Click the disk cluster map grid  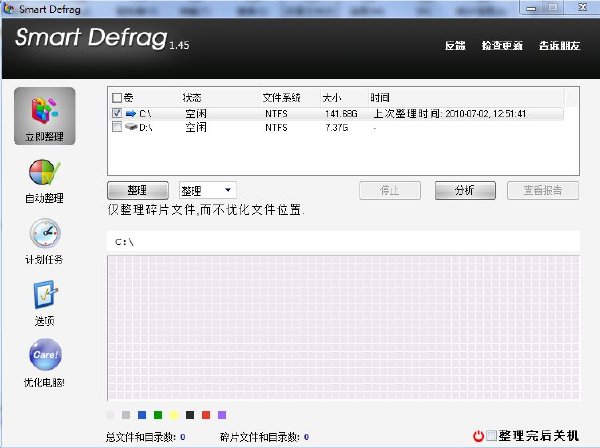(x=344, y=328)
